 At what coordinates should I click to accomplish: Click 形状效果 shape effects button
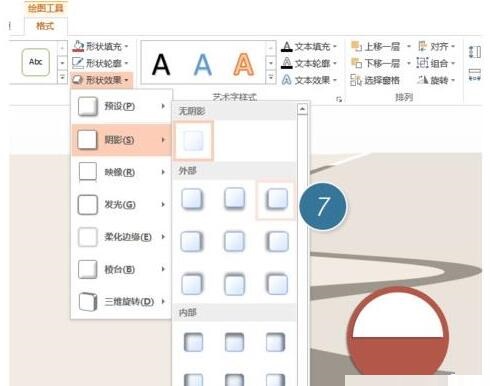[101, 80]
